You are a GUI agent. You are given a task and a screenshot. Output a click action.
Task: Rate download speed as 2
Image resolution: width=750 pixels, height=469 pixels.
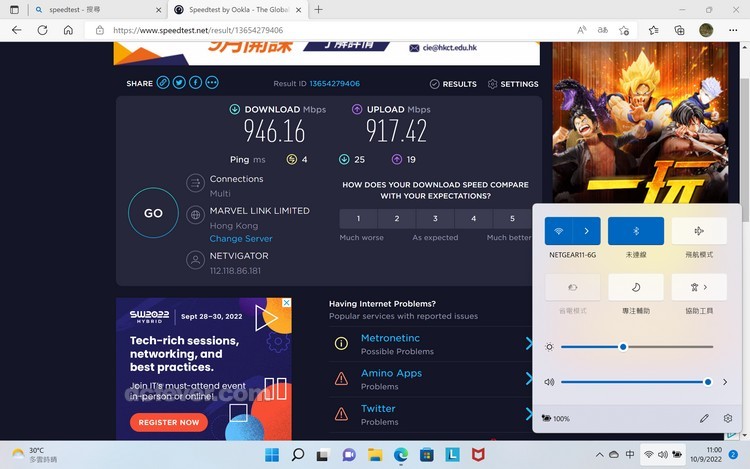click(x=397, y=218)
